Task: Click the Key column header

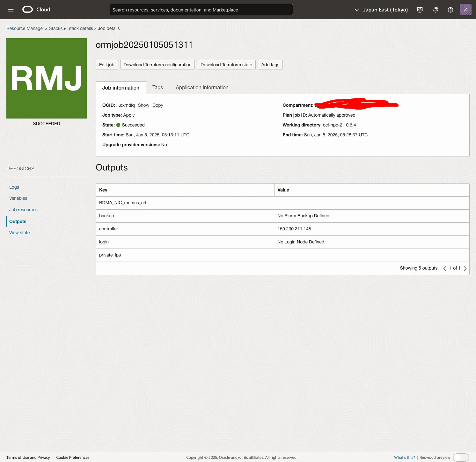Action: tap(103, 190)
